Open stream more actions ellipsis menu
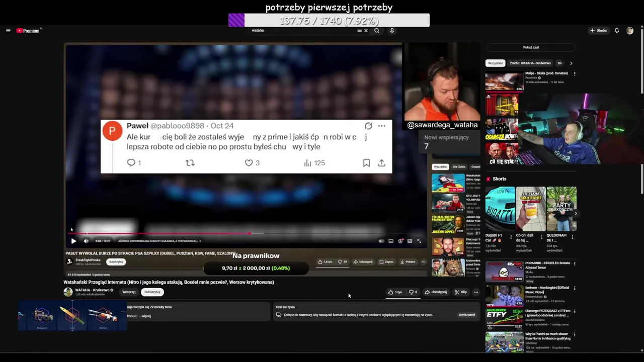The height and width of the screenshot is (362, 644). 476,292
